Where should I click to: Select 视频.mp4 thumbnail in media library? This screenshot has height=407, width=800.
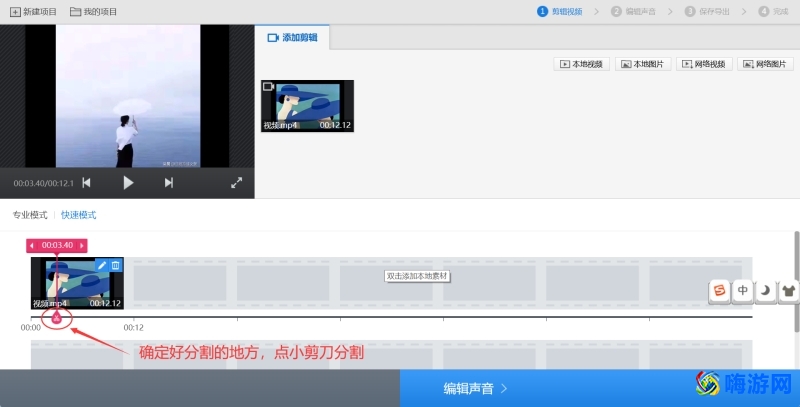[307, 106]
